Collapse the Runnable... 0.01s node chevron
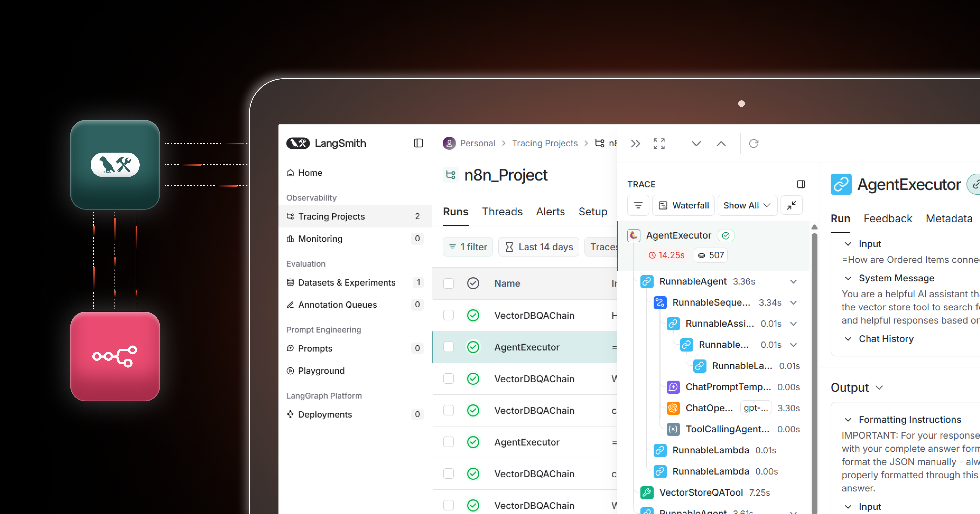980x514 pixels. 793,345
